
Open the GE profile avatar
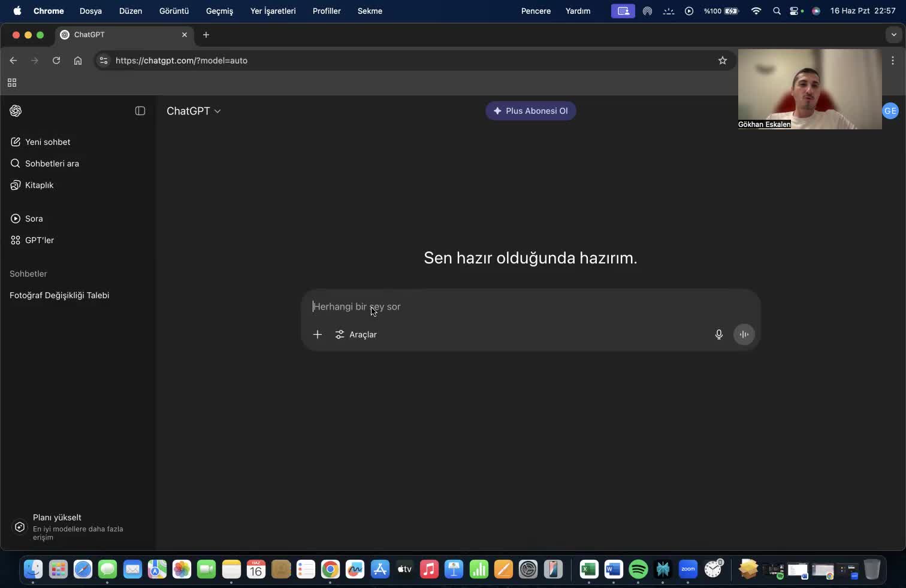[890, 111]
